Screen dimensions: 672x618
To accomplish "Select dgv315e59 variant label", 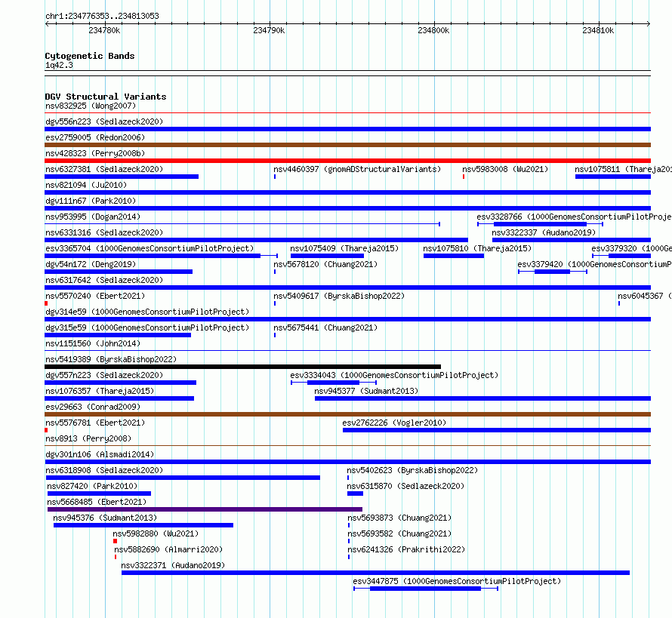I will tap(147, 327).
